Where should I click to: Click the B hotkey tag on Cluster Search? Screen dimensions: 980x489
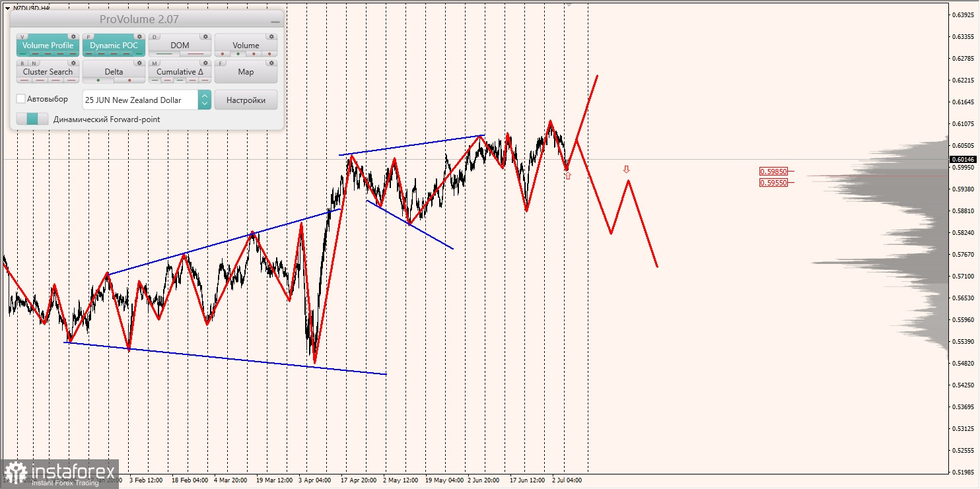pyautogui.click(x=23, y=63)
